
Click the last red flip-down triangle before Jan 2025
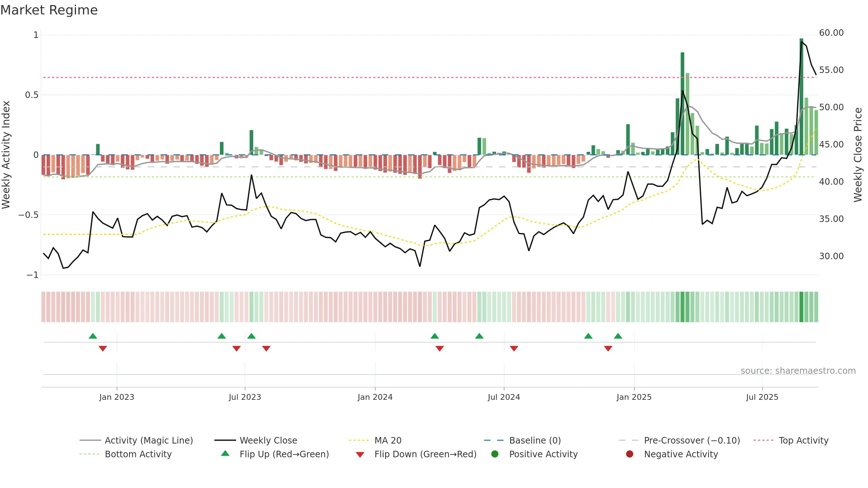coord(608,348)
